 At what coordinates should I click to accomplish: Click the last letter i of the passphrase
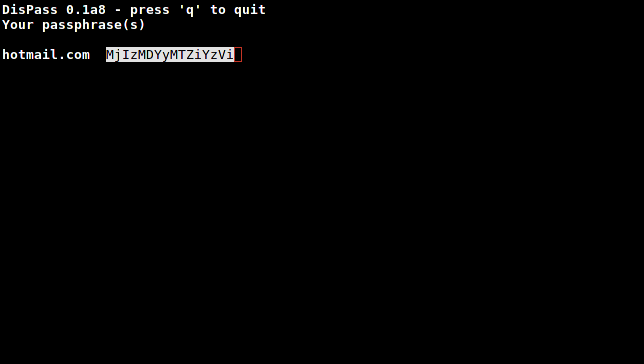pos(230,55)
